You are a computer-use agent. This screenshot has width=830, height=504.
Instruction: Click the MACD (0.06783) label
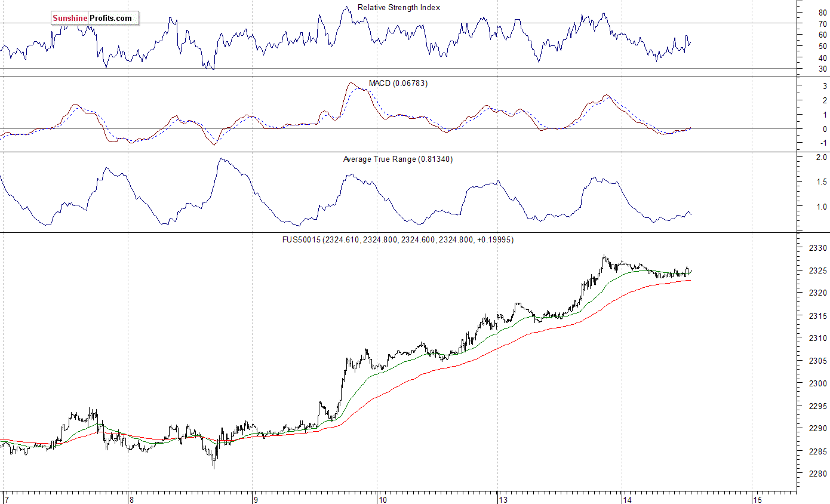click(x=398, y=84)
